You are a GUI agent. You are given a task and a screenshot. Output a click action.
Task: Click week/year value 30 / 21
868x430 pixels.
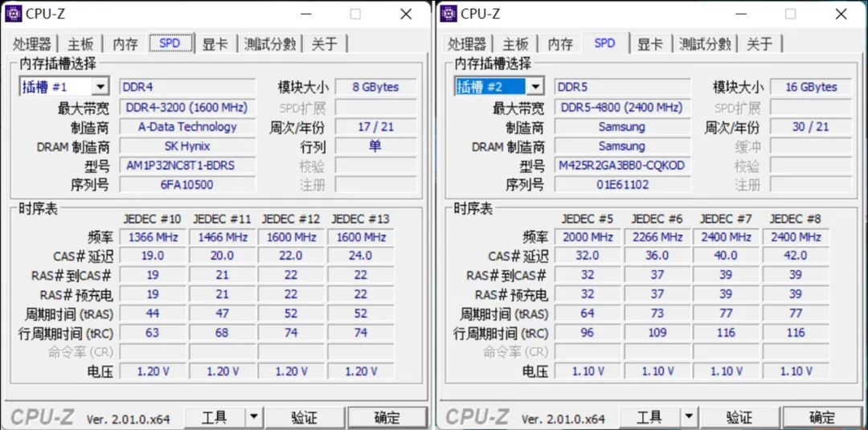(x=811, y=127)
